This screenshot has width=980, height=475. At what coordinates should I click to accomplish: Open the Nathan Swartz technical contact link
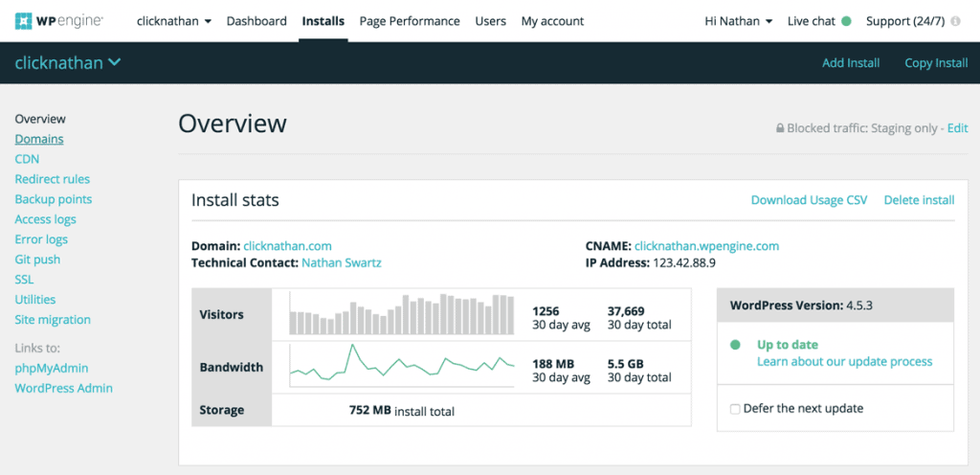(x=342, y=263)
